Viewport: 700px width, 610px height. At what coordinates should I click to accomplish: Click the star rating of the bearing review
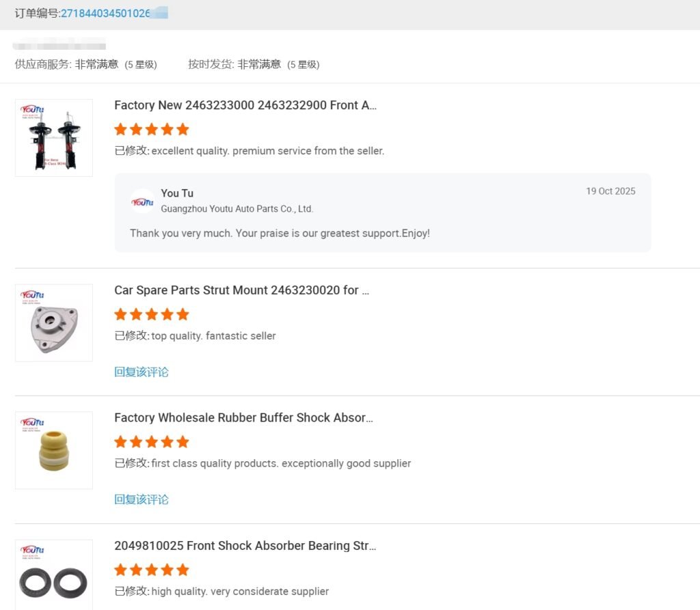click(152, 570)
